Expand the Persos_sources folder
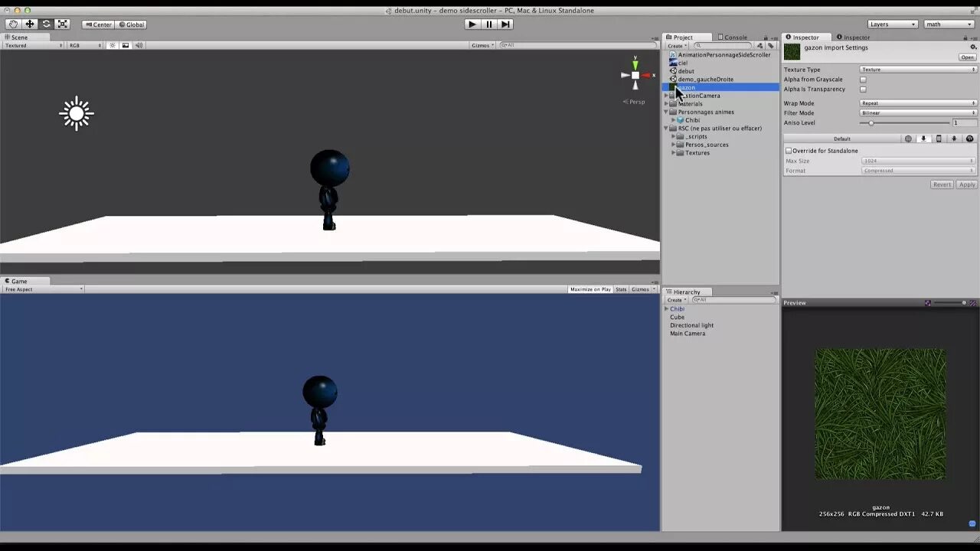The image size is (980, 551). 673,145
